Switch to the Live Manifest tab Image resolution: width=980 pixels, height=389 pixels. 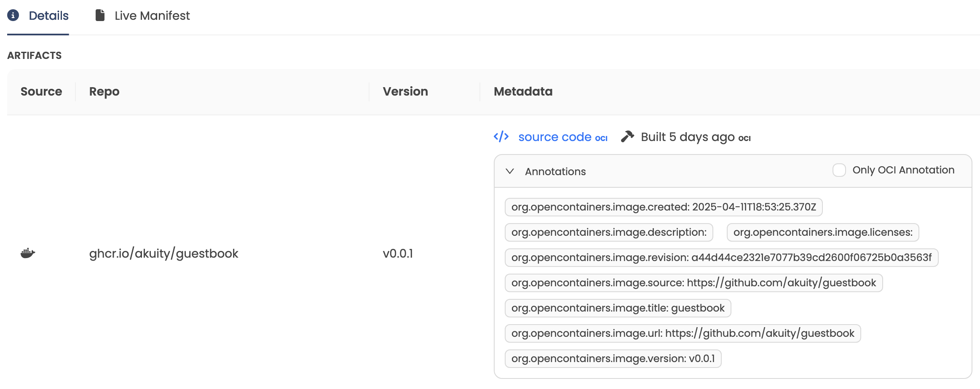pos(152,16)
